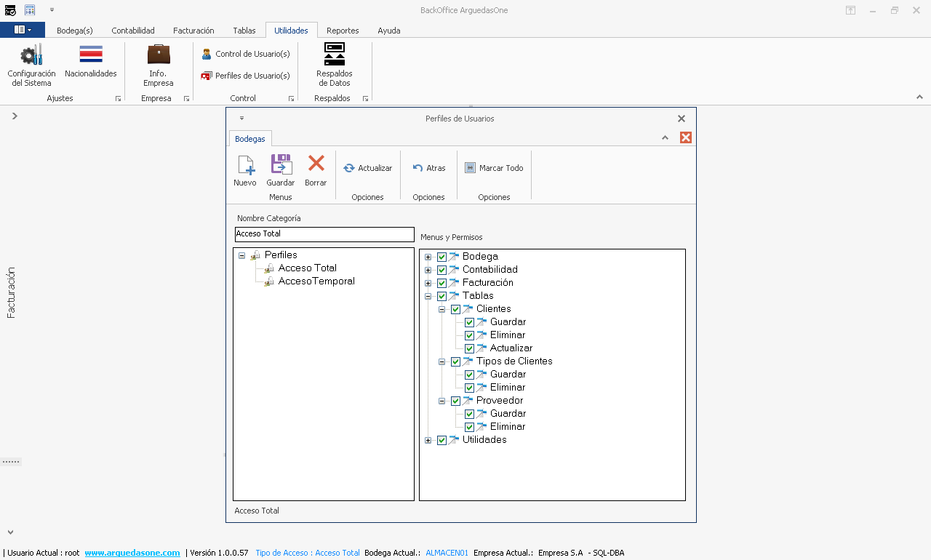Click the ribbon display options icon
931x560 pixels.
click(850, 10)
